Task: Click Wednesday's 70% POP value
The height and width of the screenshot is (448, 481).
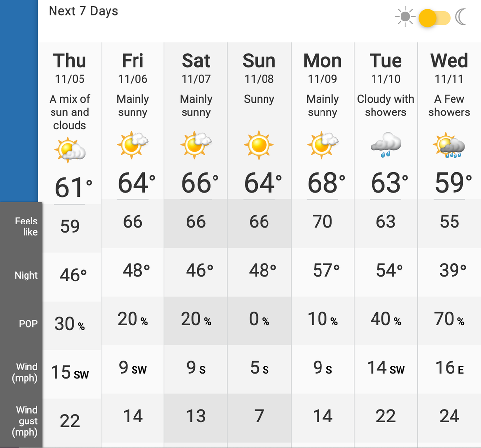Action: coord(449,320)
